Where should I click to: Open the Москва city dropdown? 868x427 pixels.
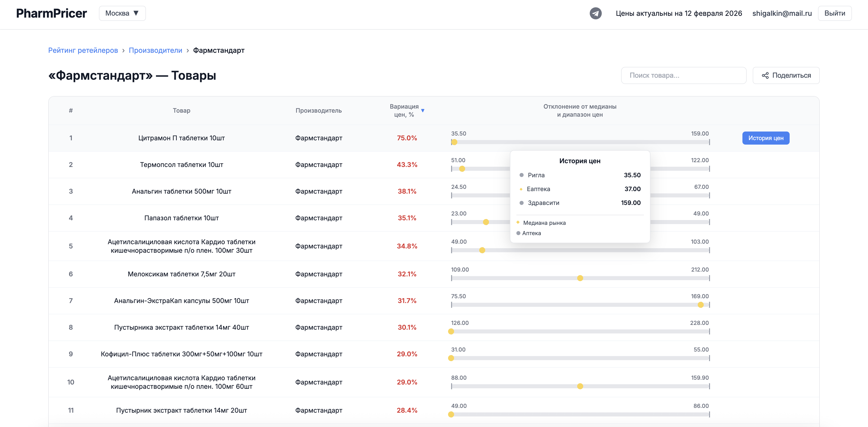tap(122, 13)
